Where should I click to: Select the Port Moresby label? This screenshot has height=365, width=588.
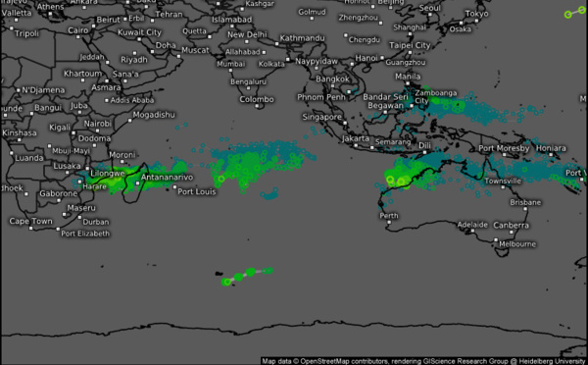[504, 148]
